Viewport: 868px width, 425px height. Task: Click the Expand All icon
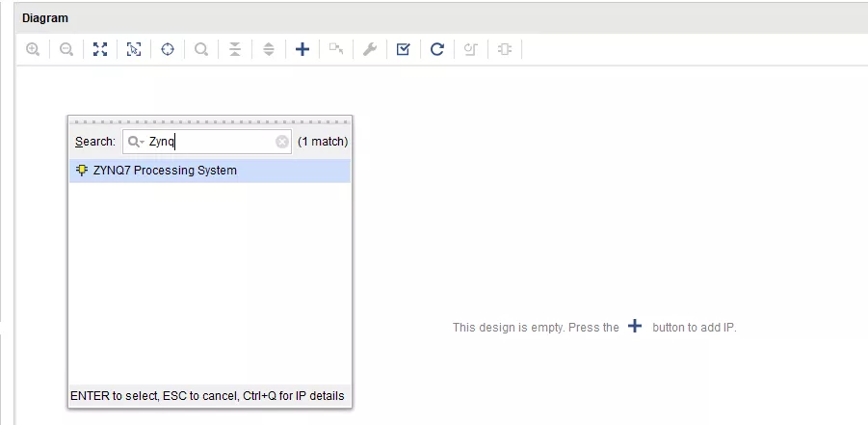click(x=269, y=49)
